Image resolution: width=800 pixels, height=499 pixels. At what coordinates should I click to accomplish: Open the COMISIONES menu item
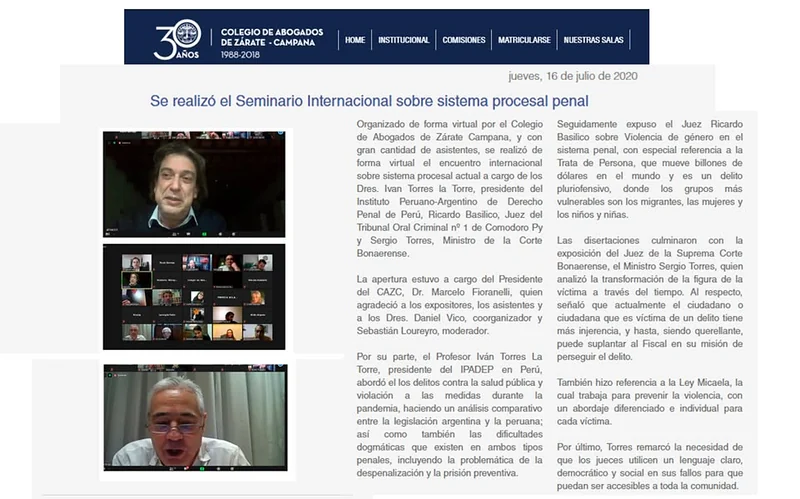464,40
